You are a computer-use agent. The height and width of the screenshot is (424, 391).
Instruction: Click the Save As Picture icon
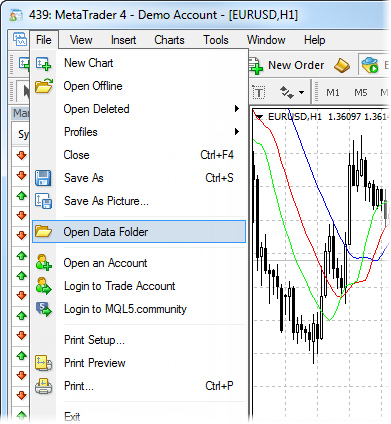coord(43,201)
